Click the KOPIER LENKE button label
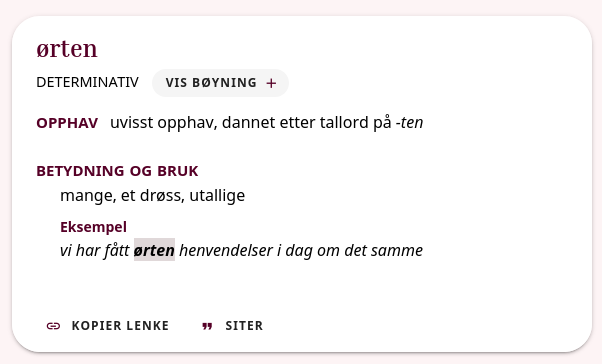602x364 pixels. coord(120,326)
